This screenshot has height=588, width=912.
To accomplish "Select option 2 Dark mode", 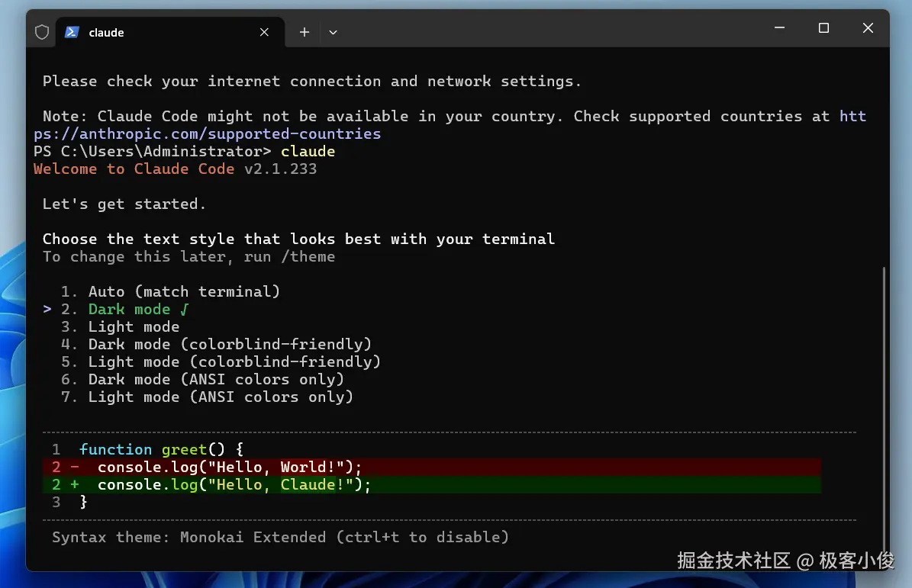I will (124, 309).
